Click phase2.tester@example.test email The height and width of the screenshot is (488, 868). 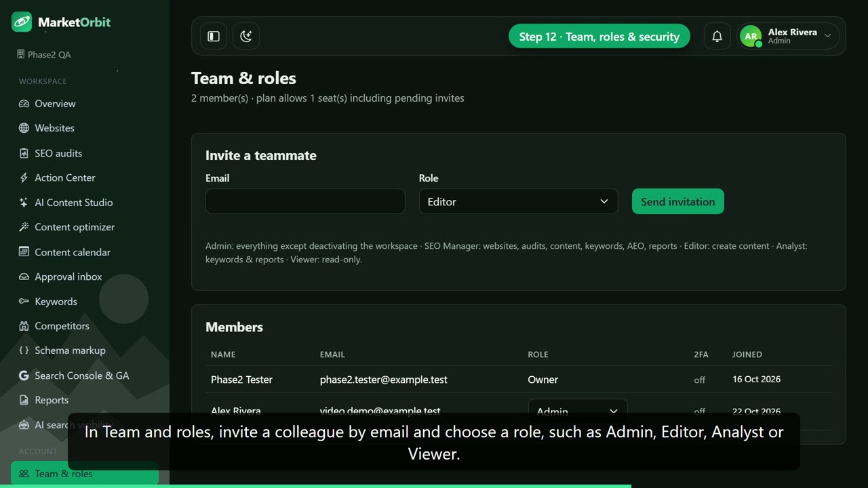click(383, 380)
